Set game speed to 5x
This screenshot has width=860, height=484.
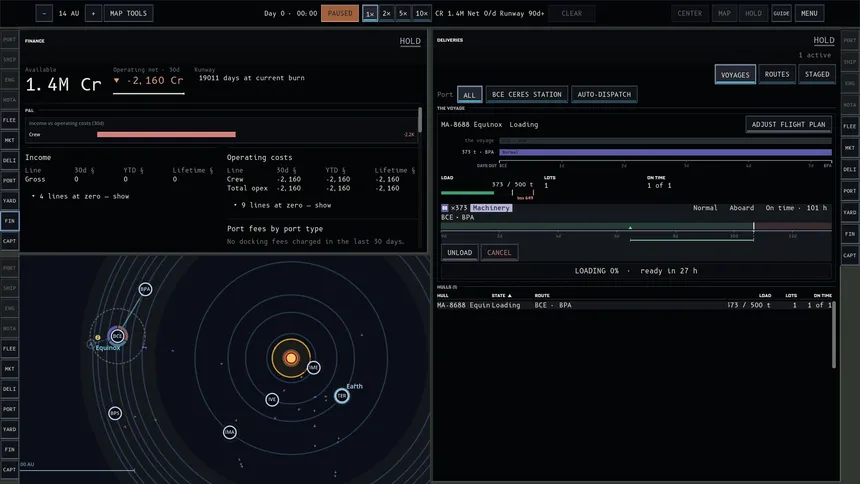click(x=403, y=13)
